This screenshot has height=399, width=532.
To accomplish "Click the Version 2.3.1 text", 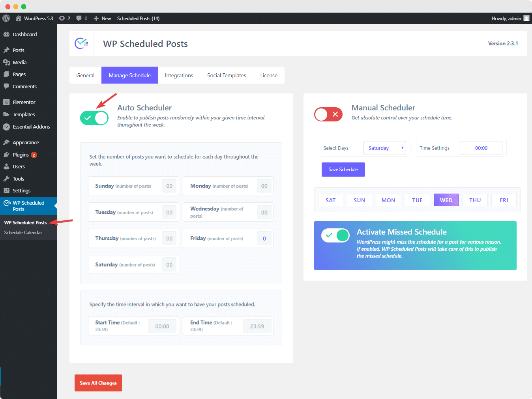I will [x=503, y=43].
